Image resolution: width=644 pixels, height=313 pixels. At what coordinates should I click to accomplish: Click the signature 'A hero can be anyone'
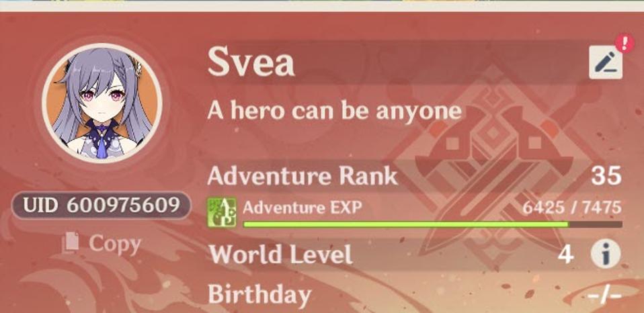pos(334,111)
